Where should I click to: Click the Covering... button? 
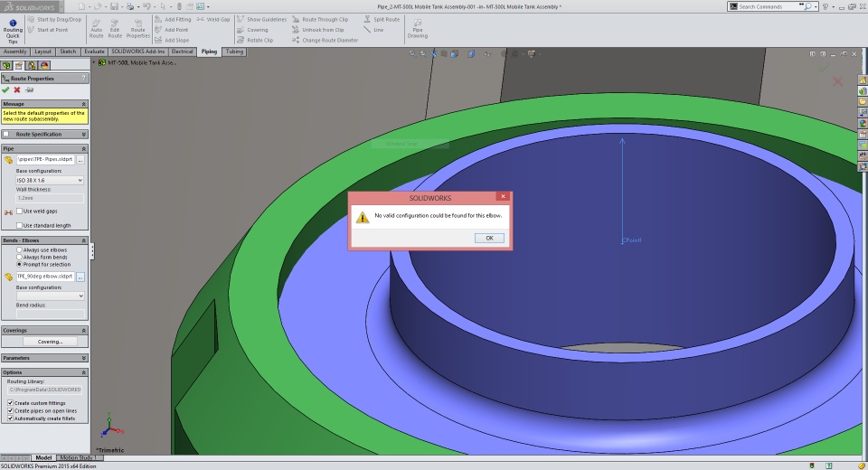click(50, 342)
